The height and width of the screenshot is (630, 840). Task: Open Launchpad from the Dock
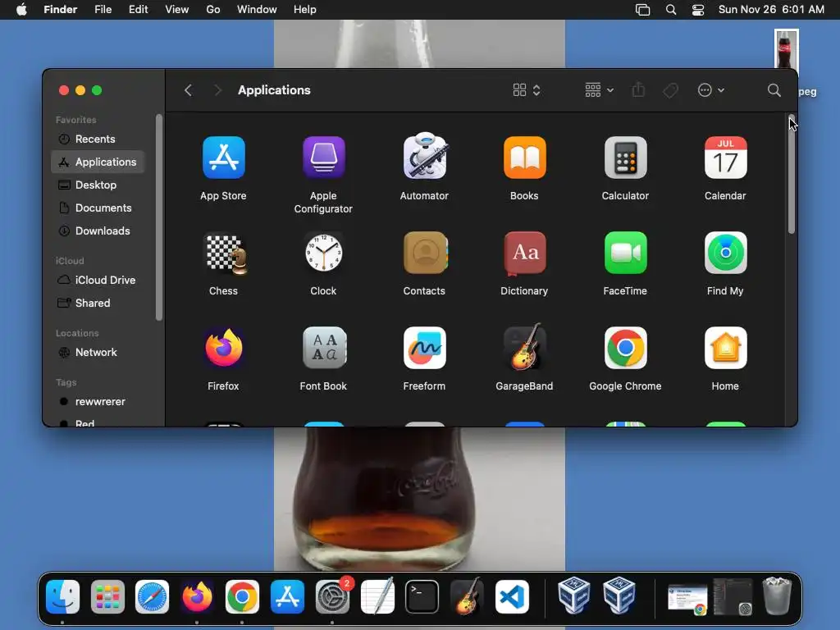[x=107, y=596]
